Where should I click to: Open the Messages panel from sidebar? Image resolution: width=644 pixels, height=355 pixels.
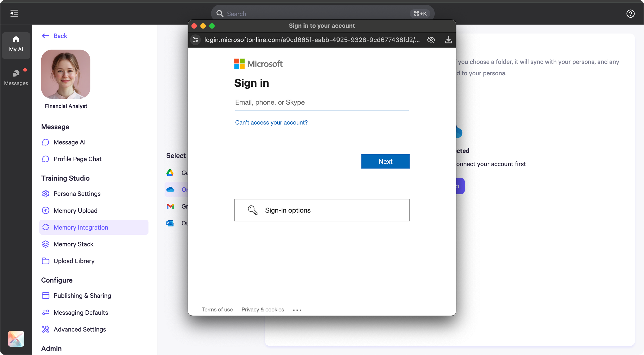(x=16, y=77)
